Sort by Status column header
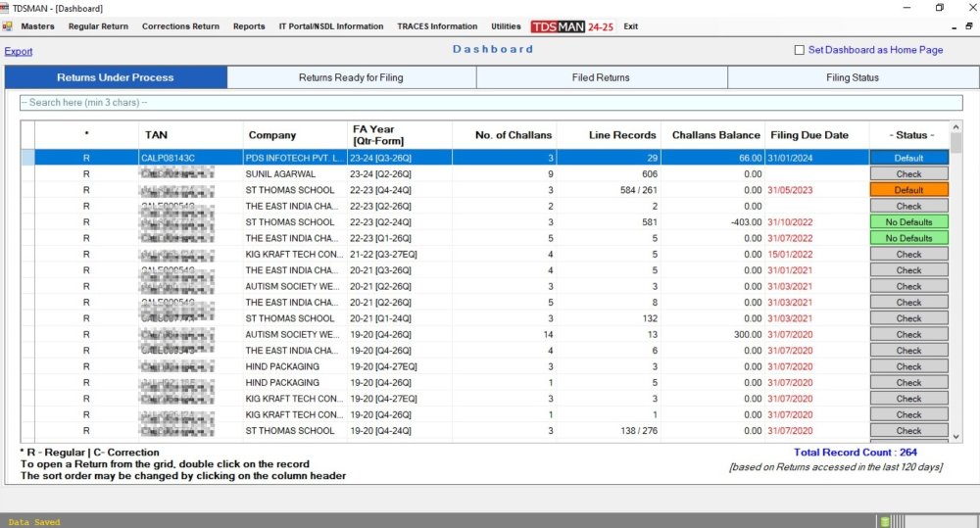980x528 pixels. coord(909,135)
